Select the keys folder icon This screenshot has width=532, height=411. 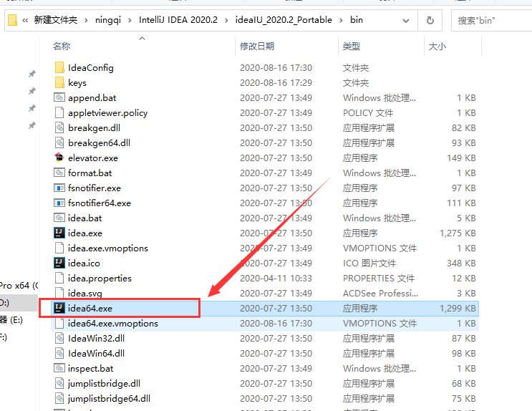pos(59,82)
